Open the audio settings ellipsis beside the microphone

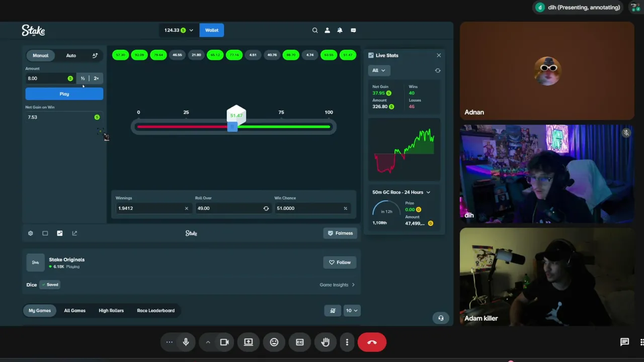coord(170,342)
